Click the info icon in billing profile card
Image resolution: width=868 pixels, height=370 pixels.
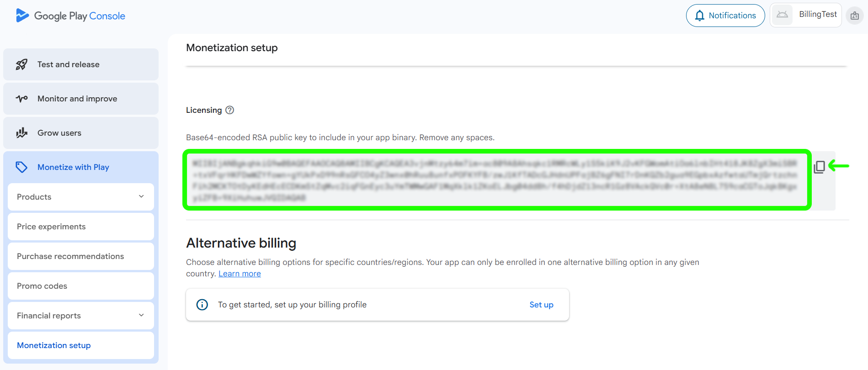[202, 305]
